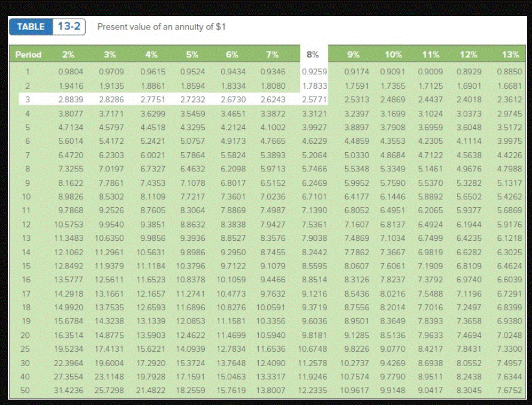Click the value 7.6752 in bottom-right cell
The width and height of the screenshot is (532, 405).
point(510,391)
